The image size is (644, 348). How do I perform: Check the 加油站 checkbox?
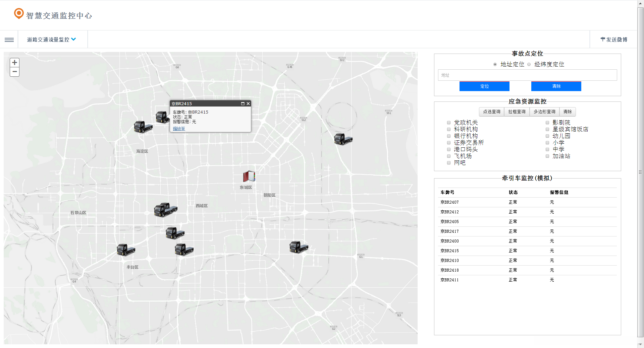click(x=547, y=156)
